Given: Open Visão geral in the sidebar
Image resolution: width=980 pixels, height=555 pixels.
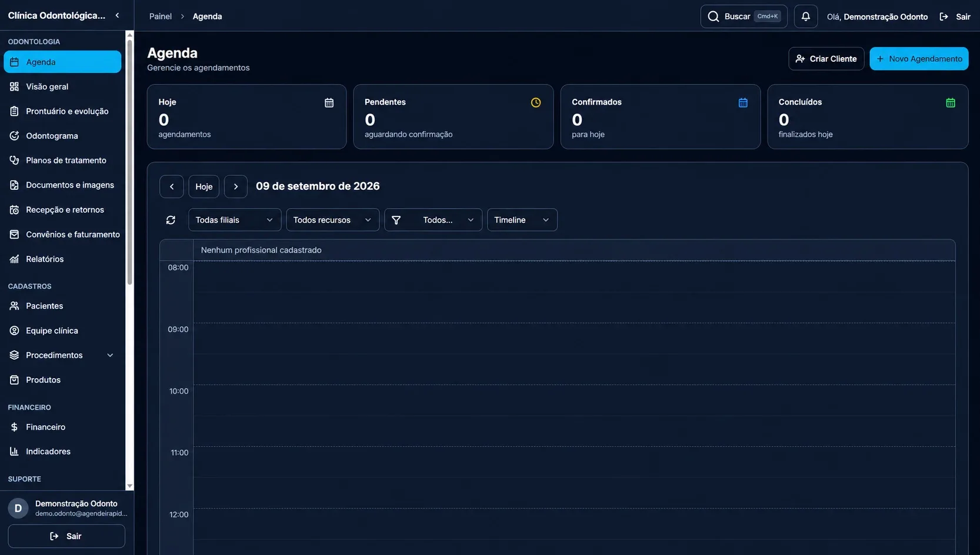Looking at the screenshot, I should [62, 86].
